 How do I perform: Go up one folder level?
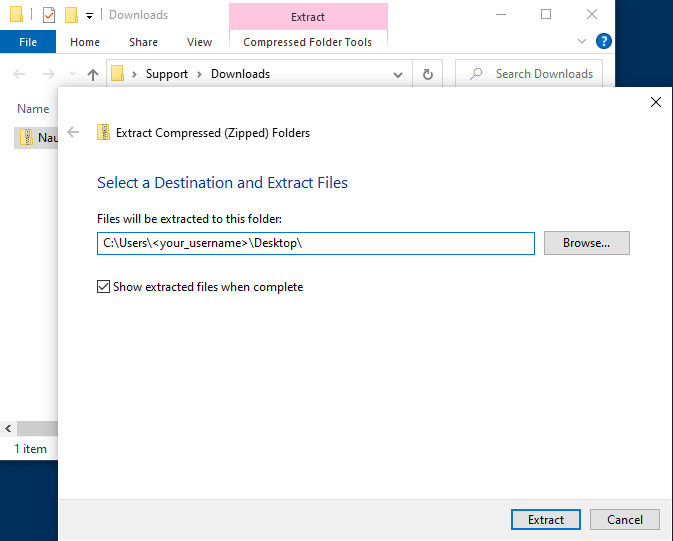pyautogui.click(x=93, y=75)
